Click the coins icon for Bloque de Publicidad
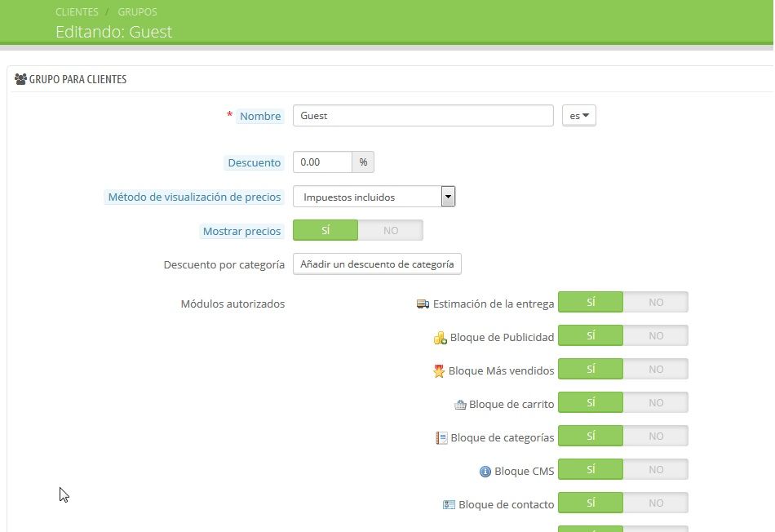This screenshot has height=532, width=775. (x=440, y=338)
